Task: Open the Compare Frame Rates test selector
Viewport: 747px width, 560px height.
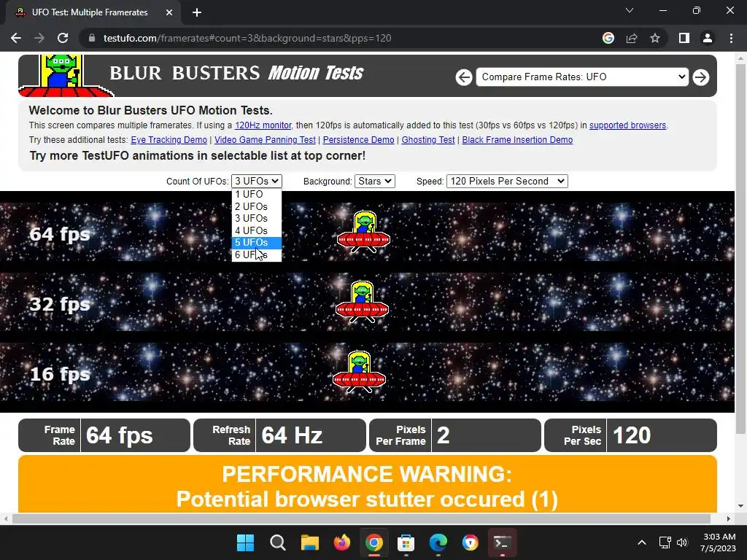Action: pyautogui.click(x=581, y=77)
